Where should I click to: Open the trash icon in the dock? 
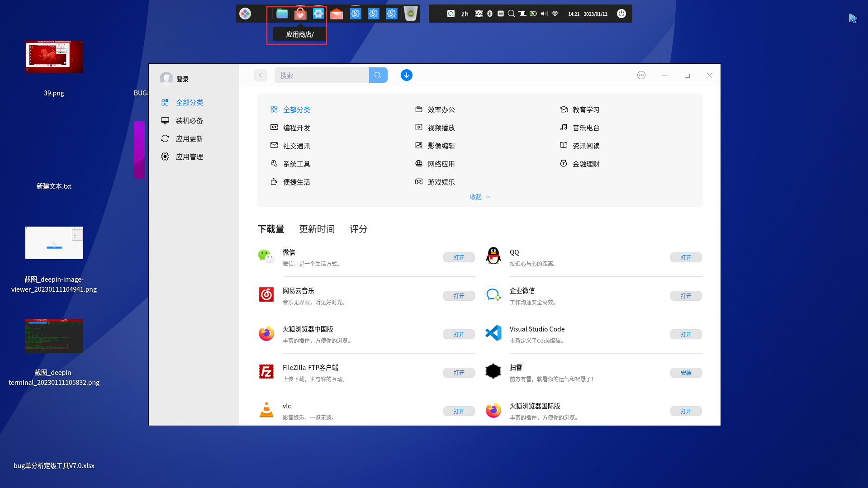pos(410,14)
